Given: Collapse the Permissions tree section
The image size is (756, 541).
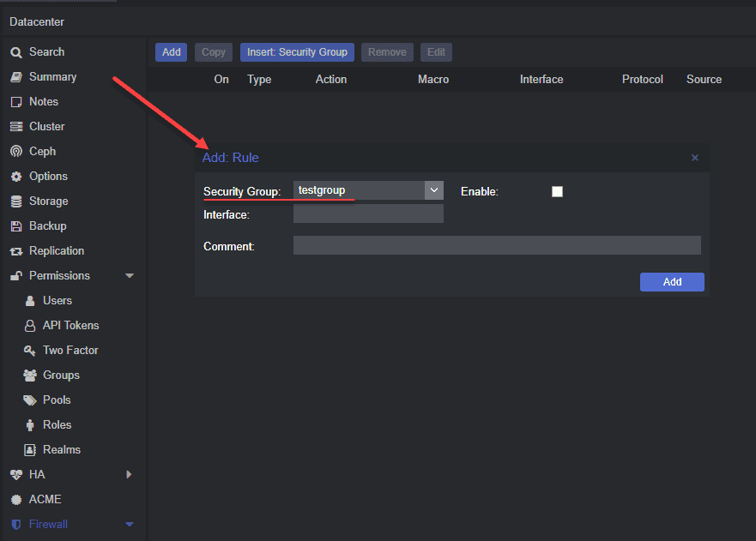Looking at the screenshot, I should pyautogui.click(x=130, y=276).
